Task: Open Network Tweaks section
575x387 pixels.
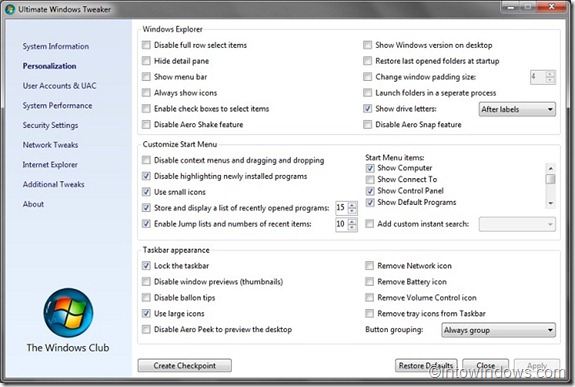Action: pyautogui.click(x=50, y=145)
